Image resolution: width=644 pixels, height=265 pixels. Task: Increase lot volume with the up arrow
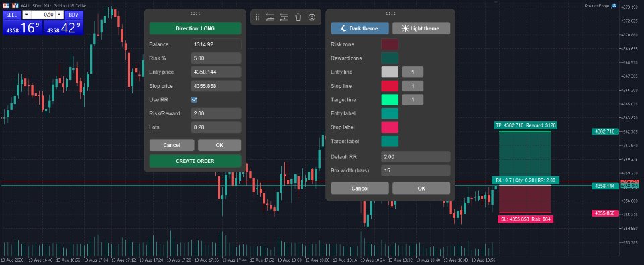(59, 15)
